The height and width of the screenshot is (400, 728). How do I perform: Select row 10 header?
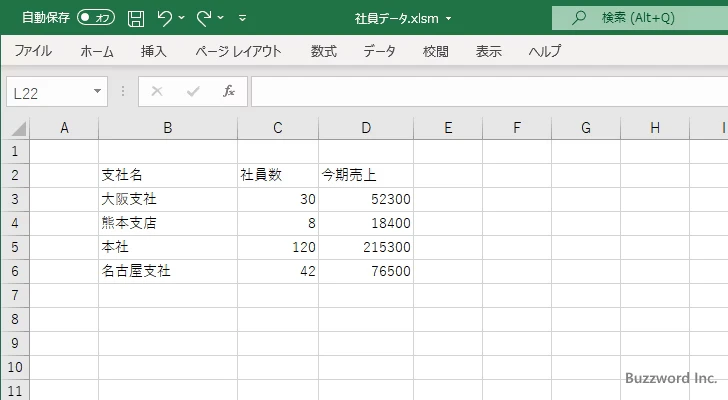coord(15,367)
